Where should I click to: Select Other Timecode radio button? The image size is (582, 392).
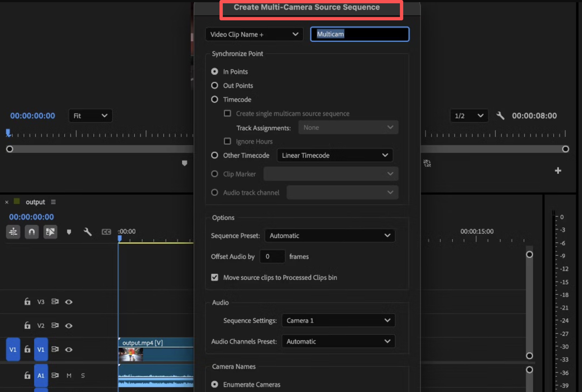pyautogui.click(x=215, y=155)
